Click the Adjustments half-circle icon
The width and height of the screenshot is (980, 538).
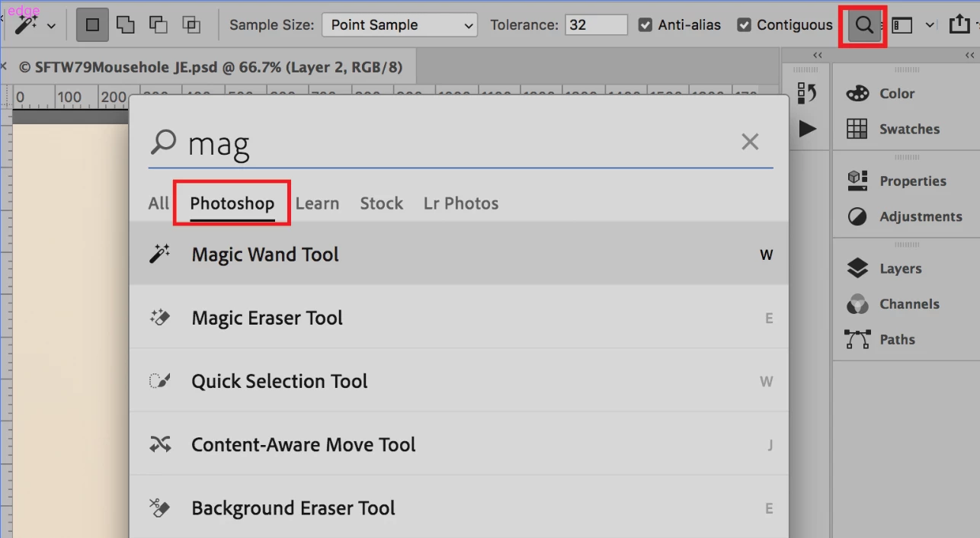tap(857, 216)
